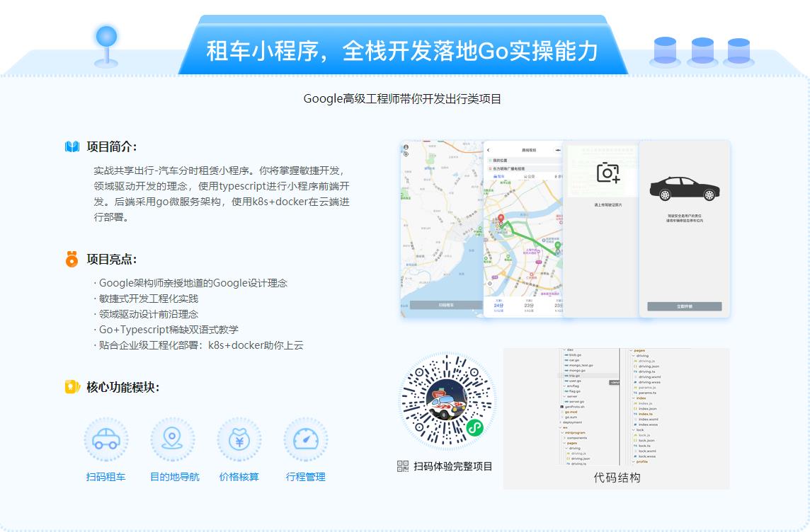Click the bullet 领域驱动设计前沿理念

tap(146, 313)
